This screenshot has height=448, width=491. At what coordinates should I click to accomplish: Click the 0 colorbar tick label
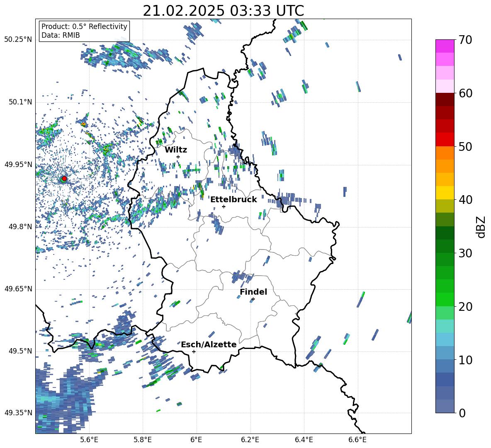click(x=462, y=413)
